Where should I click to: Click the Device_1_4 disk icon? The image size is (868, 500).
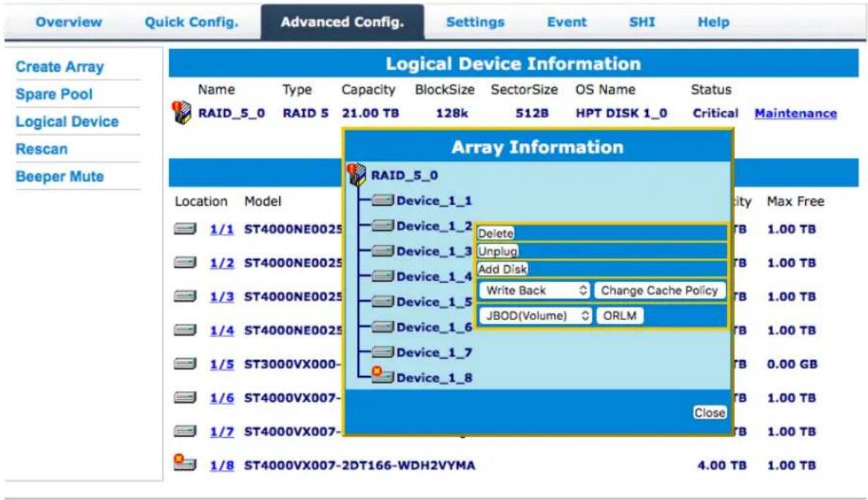pos(382,276)
